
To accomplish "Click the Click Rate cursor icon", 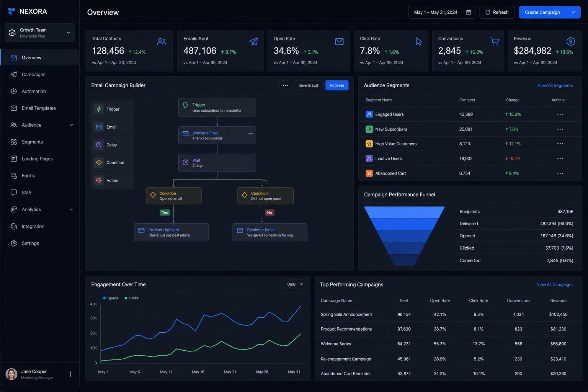I will point(418,41).
